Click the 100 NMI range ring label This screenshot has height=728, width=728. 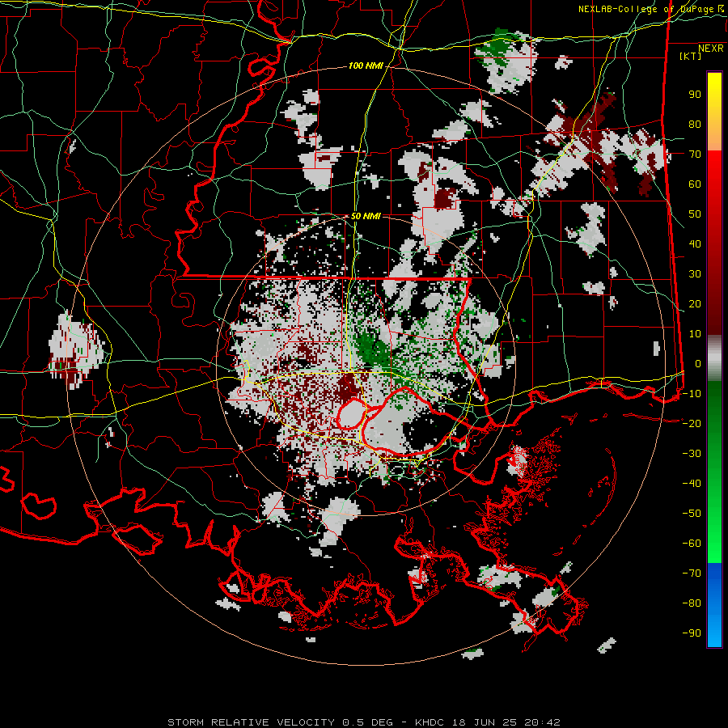(366, 66)
